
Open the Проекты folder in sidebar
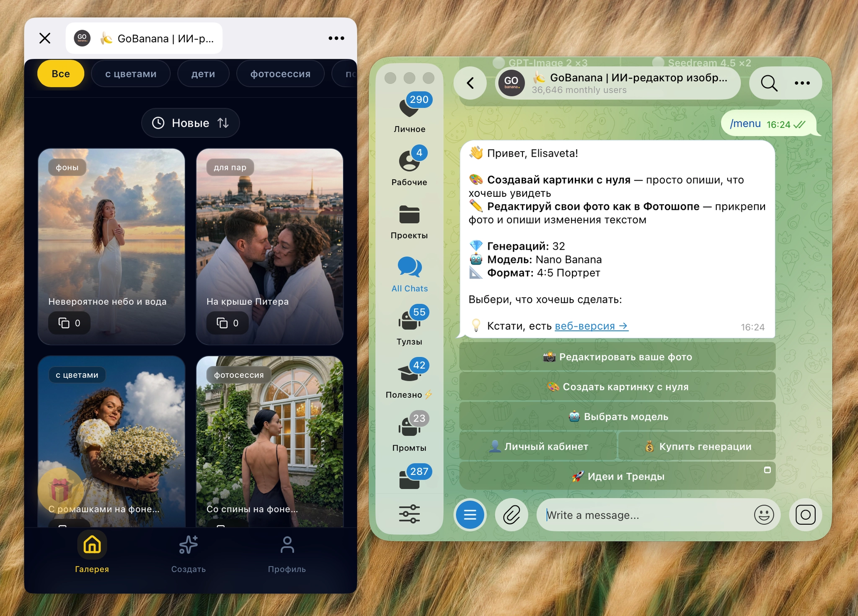(409, 222)
